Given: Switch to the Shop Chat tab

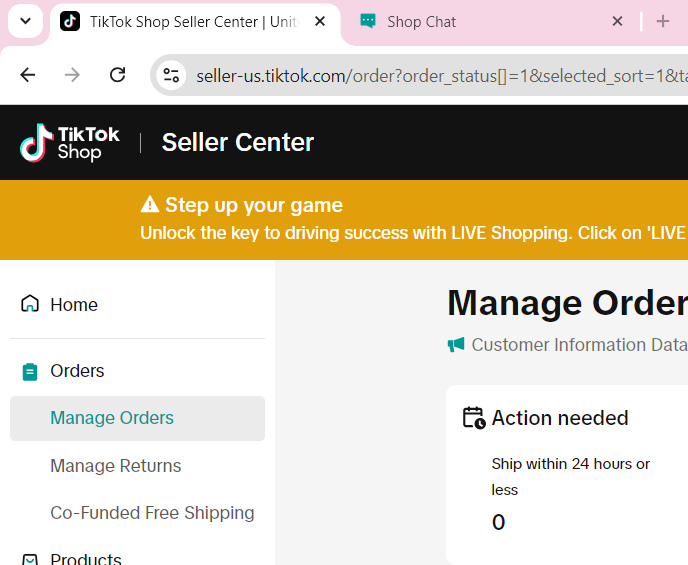Looking at the screenshot, I should (487, 21).
